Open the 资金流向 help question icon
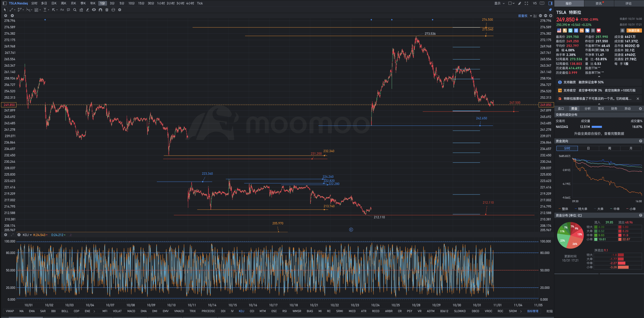The width and height of the screenshot is (644, 318). click(x=640, y=141)
